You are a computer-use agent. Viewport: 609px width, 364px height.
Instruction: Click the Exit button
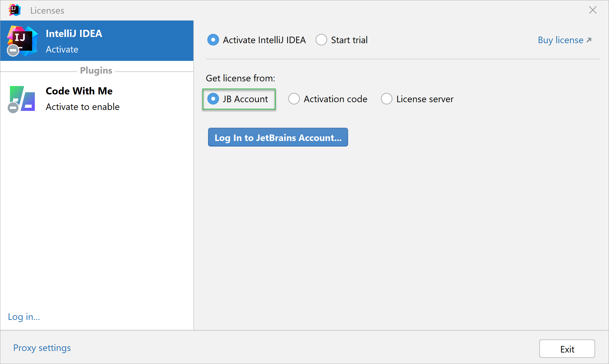(567, 349)
